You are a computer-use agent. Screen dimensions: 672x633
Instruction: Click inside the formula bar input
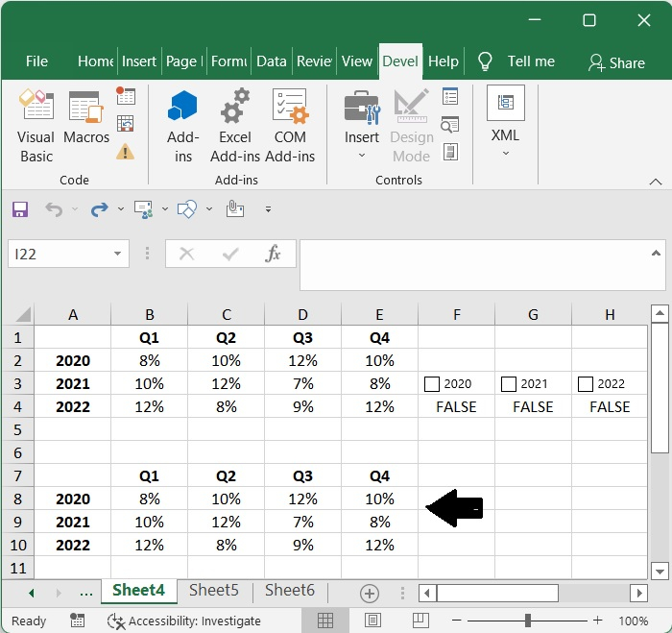tap(480, 264)
